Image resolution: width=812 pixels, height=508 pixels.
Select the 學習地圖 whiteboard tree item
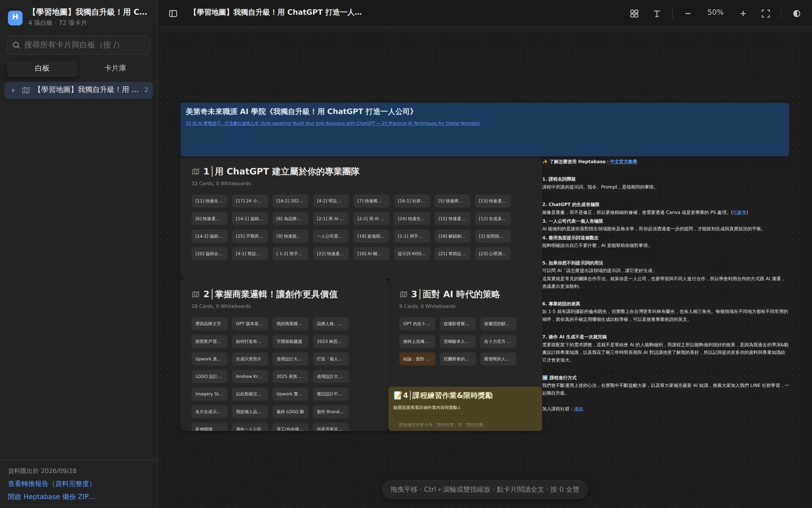pos(79,90)
